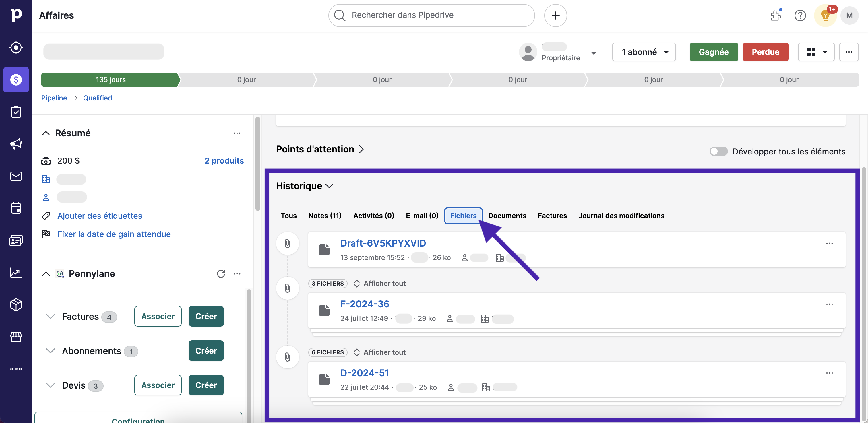The image size is (868, 423).
Task: Toggle Développer tous les éléments switch
Action: 718,151
